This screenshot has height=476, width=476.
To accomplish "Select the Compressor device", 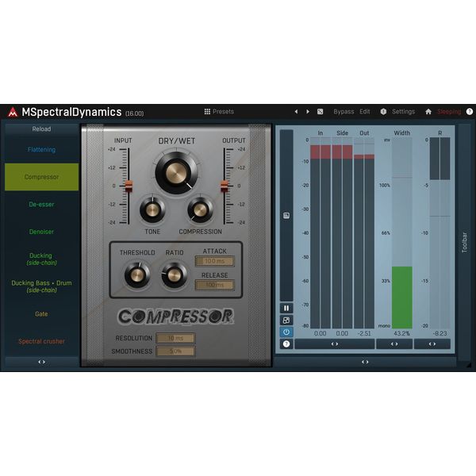I will pyautogui.click(x=41, y=177).
